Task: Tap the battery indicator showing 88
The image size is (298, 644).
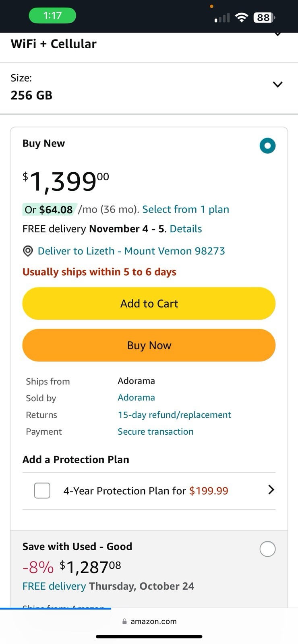Action: [x=264, y=17]
